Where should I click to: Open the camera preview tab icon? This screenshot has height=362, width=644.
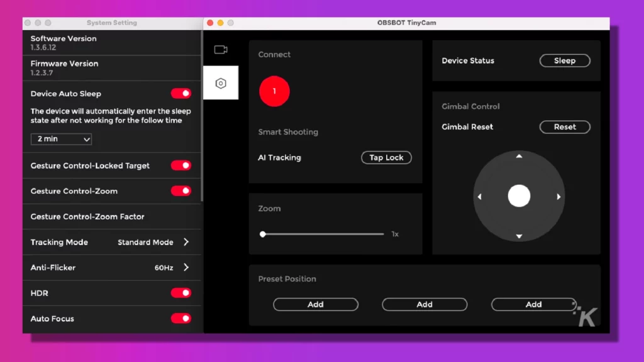point(221,50)
